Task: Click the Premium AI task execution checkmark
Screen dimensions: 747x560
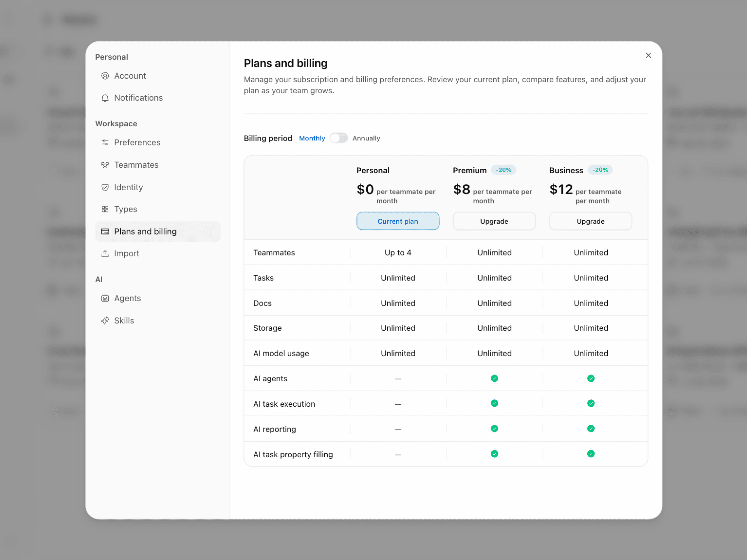Action: pos(494,403)
